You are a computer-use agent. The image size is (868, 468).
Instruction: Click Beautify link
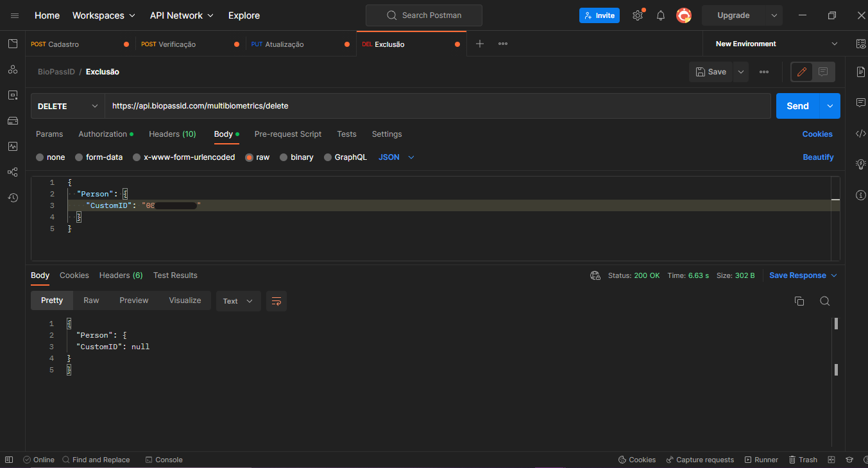pos(819,157)
